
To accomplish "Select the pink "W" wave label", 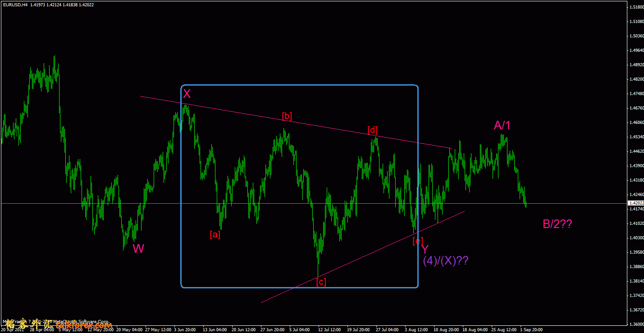I will click(x=138, y=249).
